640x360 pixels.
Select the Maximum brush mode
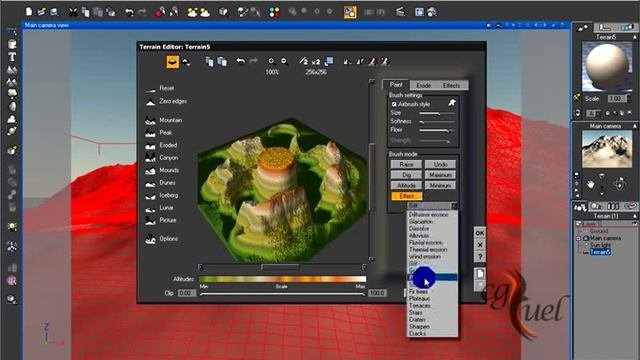[x=440, y=175]
